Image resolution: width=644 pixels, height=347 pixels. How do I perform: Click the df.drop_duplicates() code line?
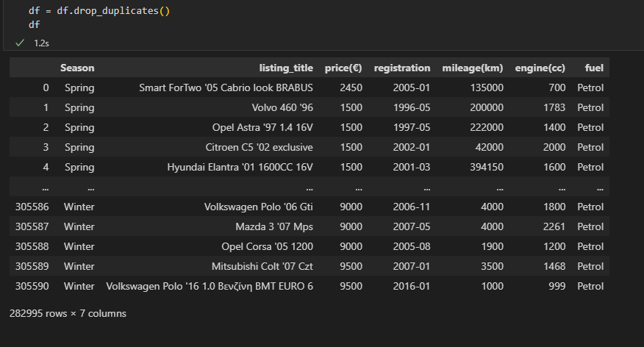coord(99,11)
